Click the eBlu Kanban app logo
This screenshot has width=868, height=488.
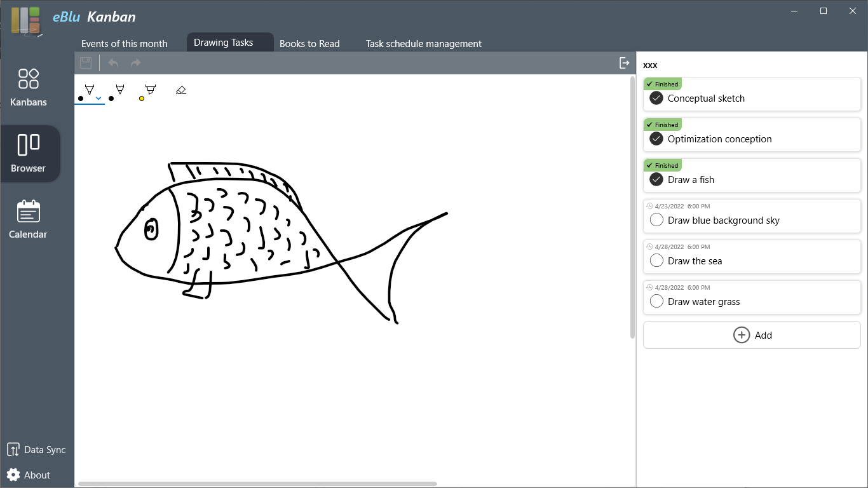pos(27,22)
